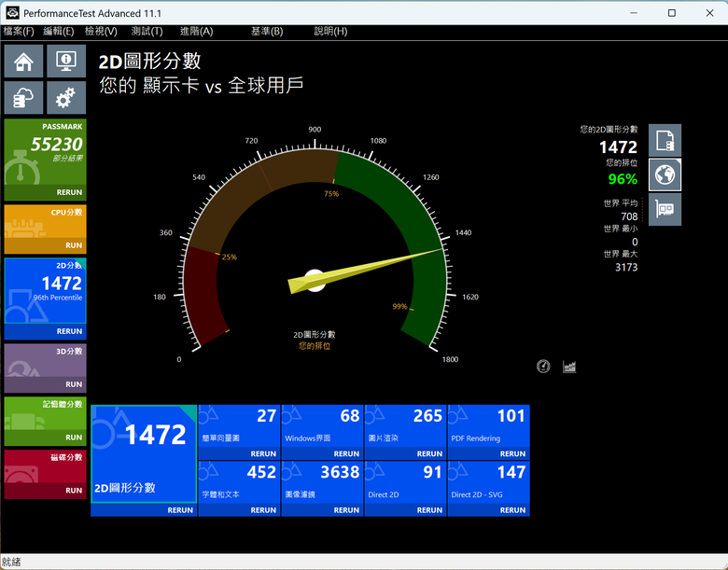
Task: Open the system information monitor icon
Action: pos(66,61)
